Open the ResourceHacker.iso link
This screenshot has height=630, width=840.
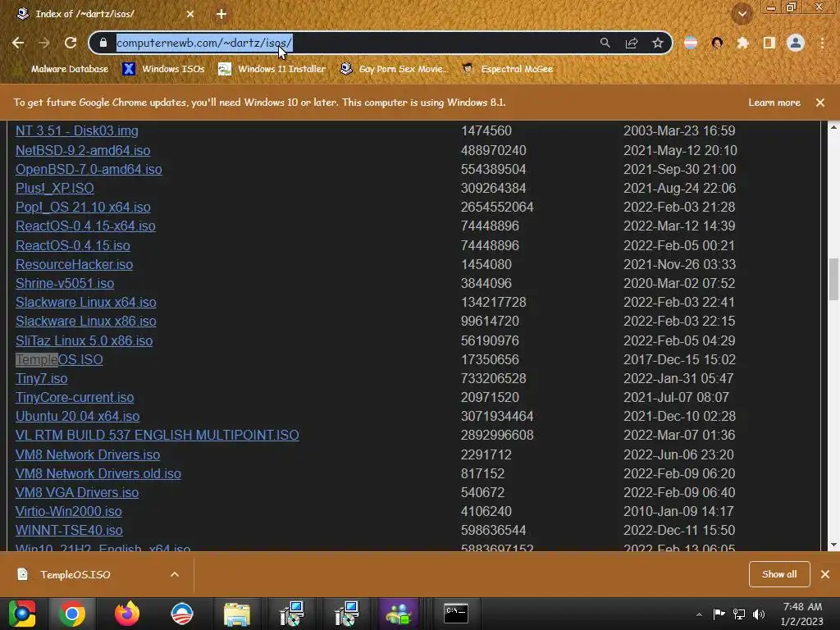75,265
